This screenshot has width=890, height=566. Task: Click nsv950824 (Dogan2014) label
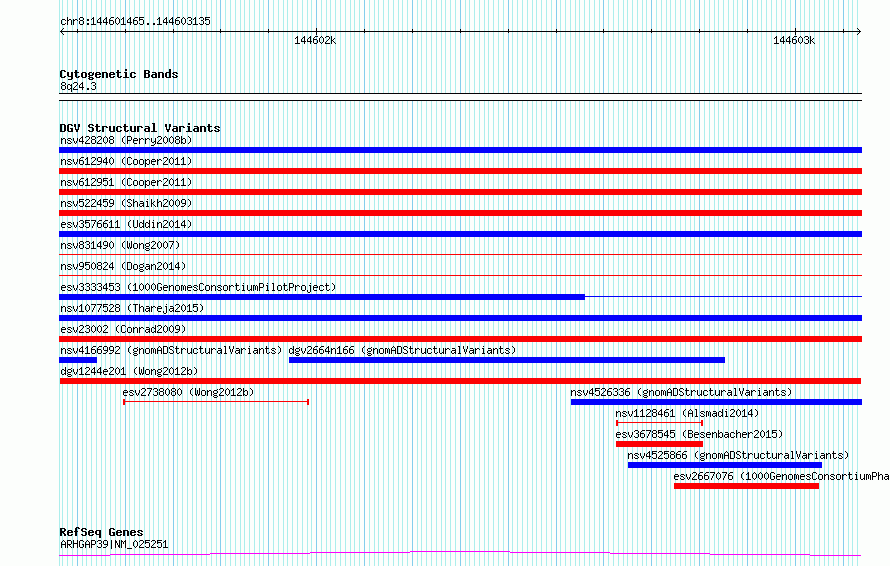point(123,266)
